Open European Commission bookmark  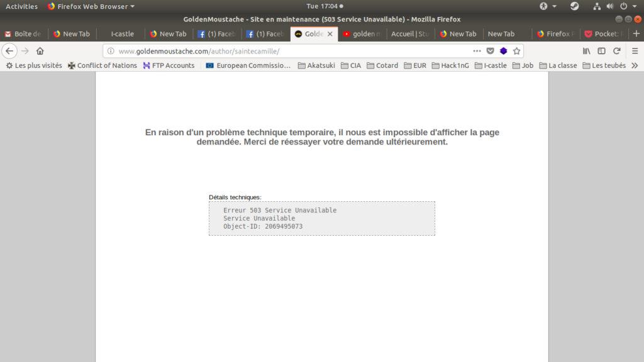248,65
